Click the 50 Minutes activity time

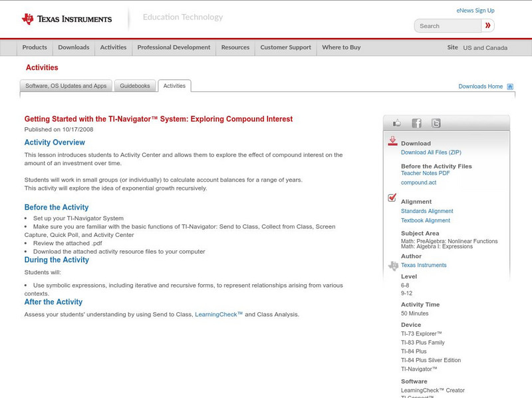pos(414,313)
